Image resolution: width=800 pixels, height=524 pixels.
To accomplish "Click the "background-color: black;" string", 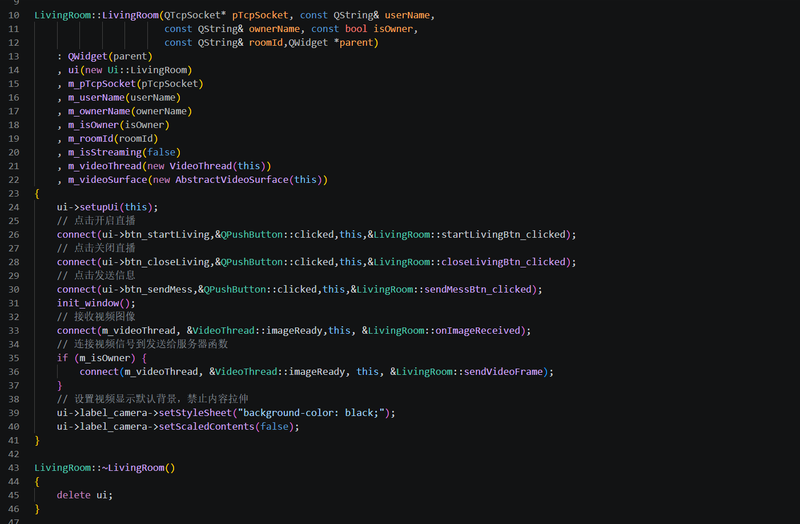I will point(311,413).
